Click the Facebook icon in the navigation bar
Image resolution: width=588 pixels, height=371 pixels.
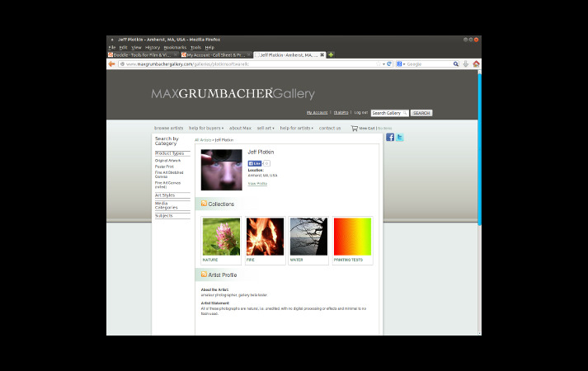tap(390, 137)
